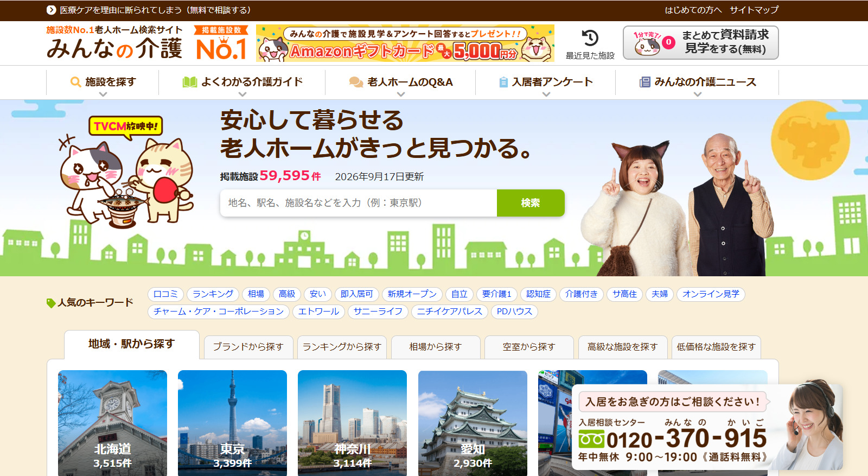Expand the 施設を探す menu chevron
This screenshot has height=476, width=868.
click(103, 94)
